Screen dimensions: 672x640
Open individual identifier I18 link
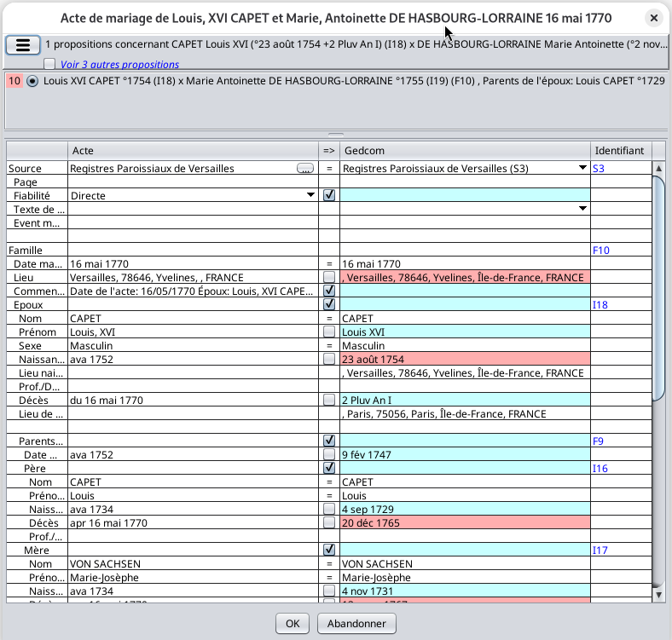pyautogui.click(x=600, y=305)
